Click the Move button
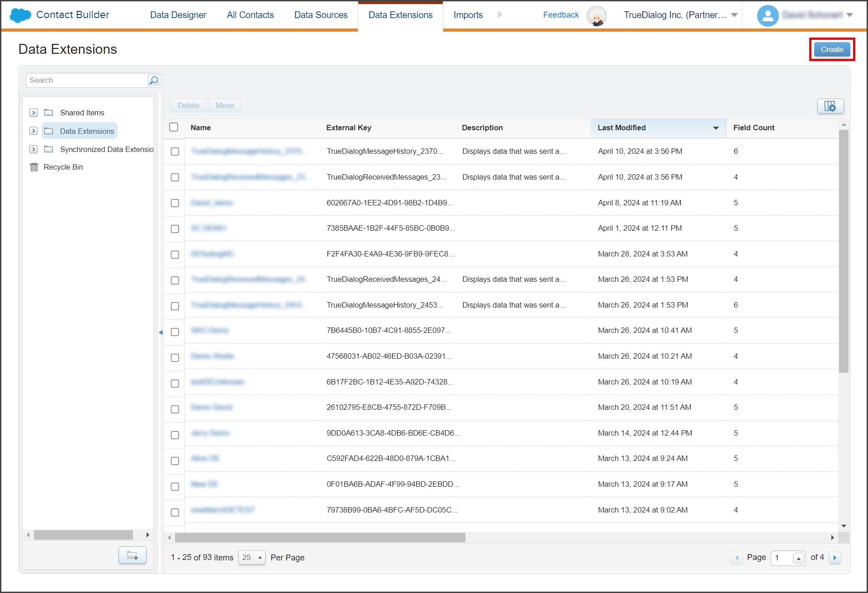Viewport: 868px width, 593px height. point(225,105)
